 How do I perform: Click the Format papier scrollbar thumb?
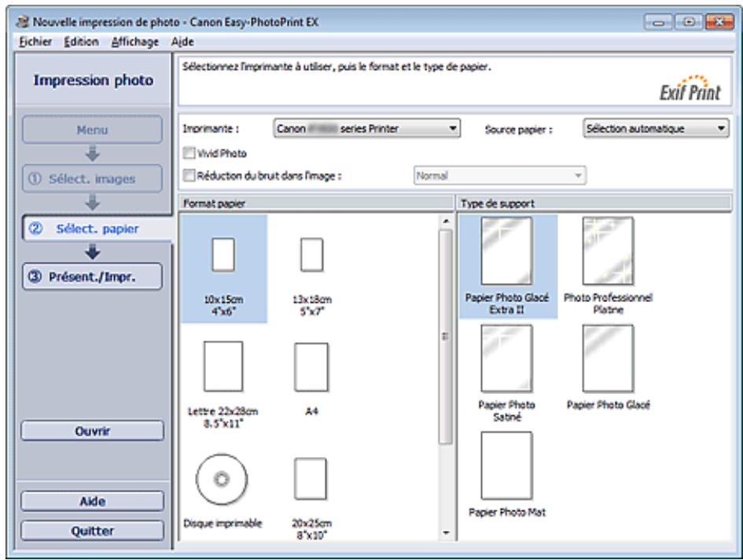[x=446, y=337]
